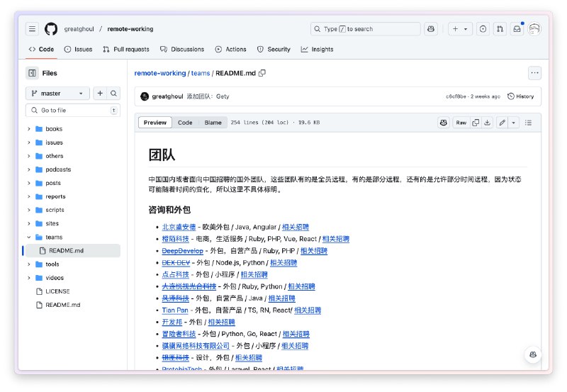
Task: Select README.md under teams folder
Action: (72, 251)
